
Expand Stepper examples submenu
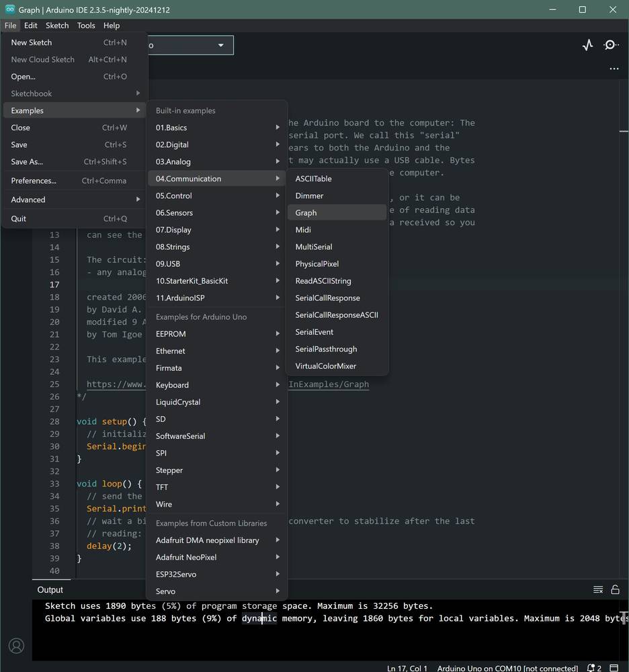click(x=217, y=470)
